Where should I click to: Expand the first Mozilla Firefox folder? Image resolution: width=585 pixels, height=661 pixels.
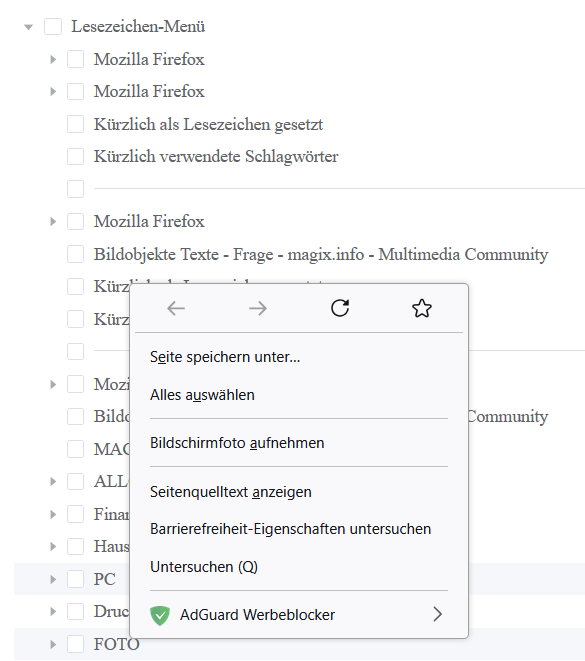(53, 59)
